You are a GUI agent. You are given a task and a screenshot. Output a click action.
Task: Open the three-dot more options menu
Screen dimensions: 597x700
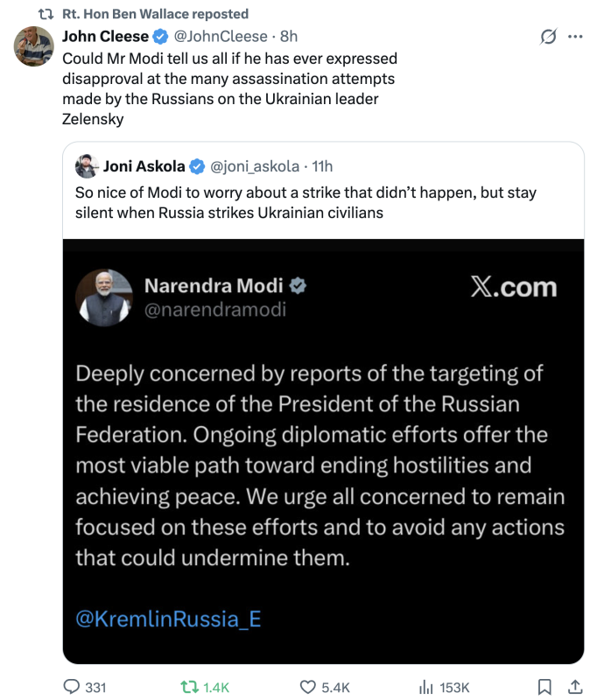click(x=575, y=37)
